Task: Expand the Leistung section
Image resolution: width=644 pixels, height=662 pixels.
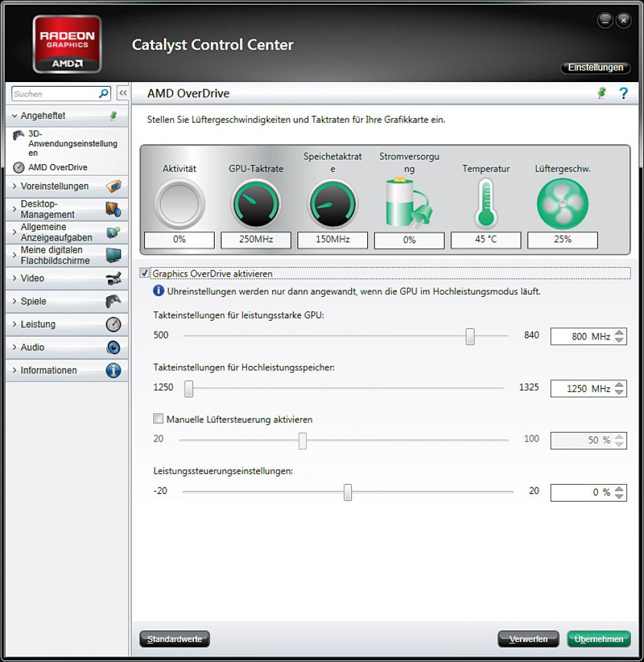Action: tap(15, 324)
